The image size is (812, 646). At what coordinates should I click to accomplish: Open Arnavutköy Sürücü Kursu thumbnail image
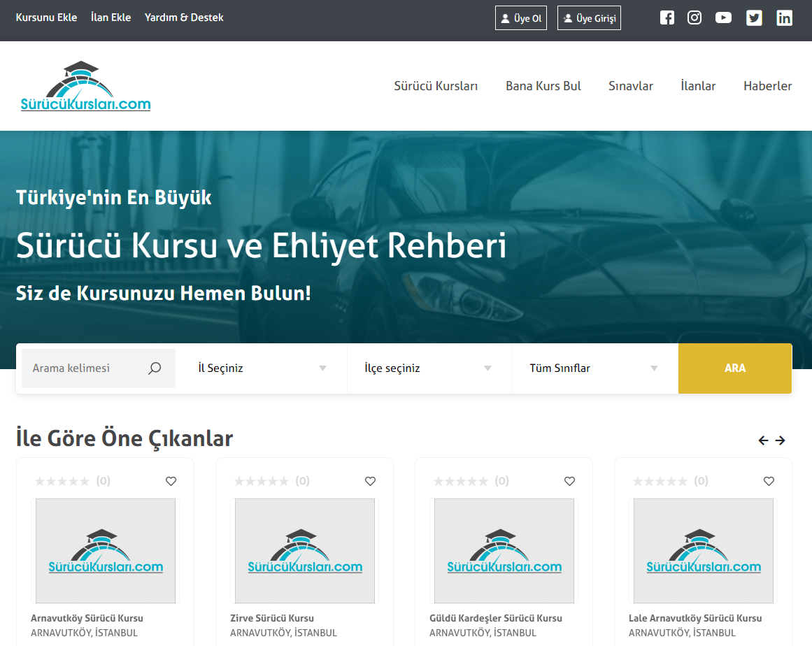point(106,551)
